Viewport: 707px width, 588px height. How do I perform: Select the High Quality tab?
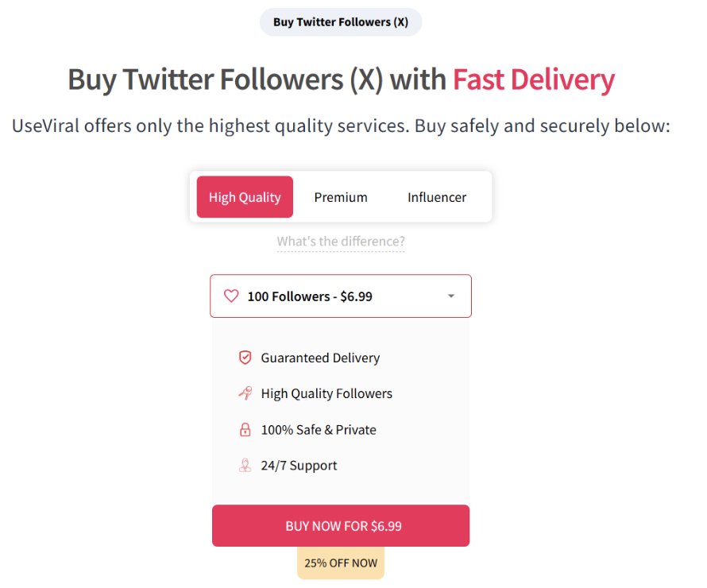coord(245,197)
